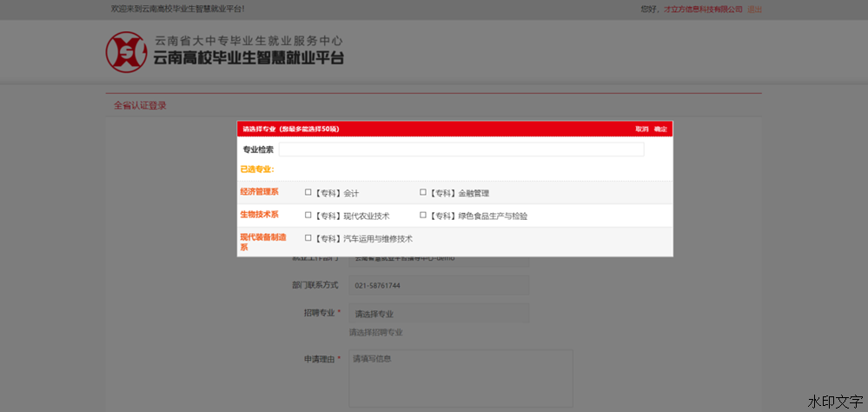The height and width of the screenshot is (412, 868).
Task: Open the company name account link
Action: [703, 10]
